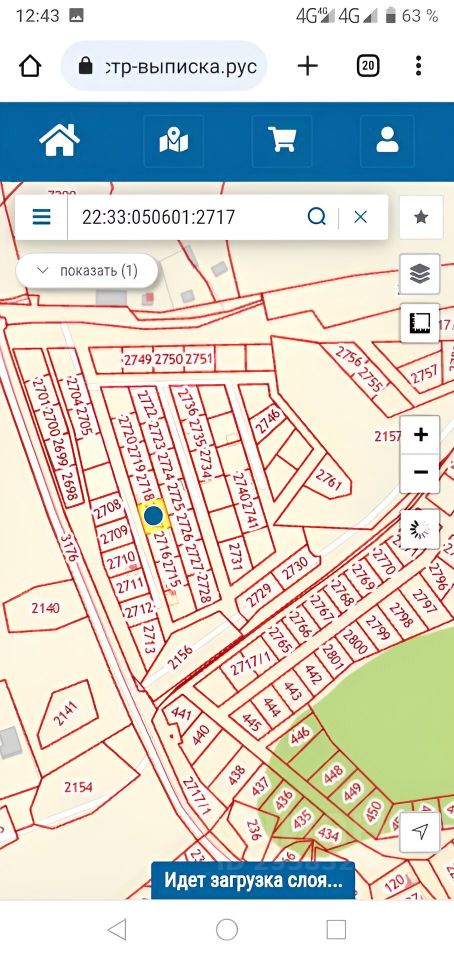Image resolution: width=454 pixels, height=960 pixels.
Task: Expand the "показать (1)" results dropdown
Action: click(x=87, y=271)
